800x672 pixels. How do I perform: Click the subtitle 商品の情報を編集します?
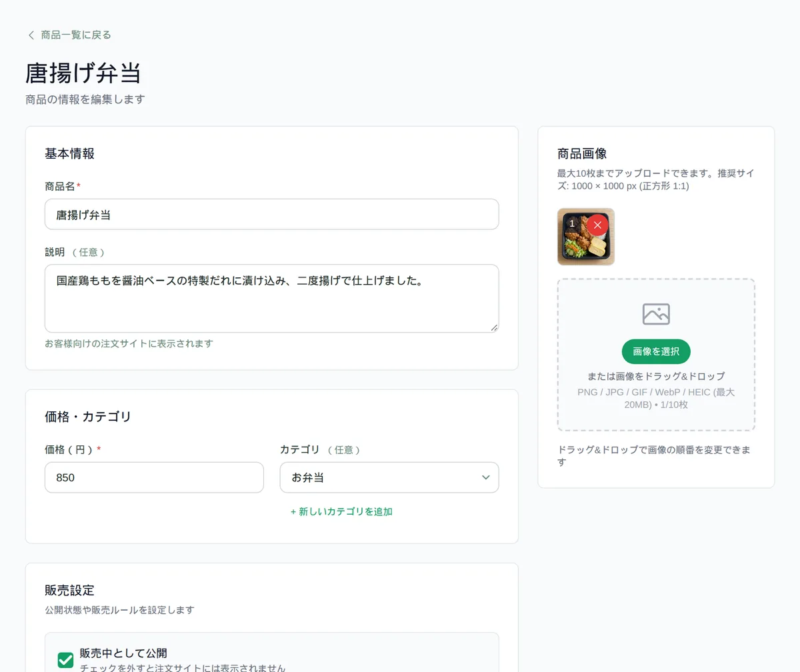click(x=85, y=99)
